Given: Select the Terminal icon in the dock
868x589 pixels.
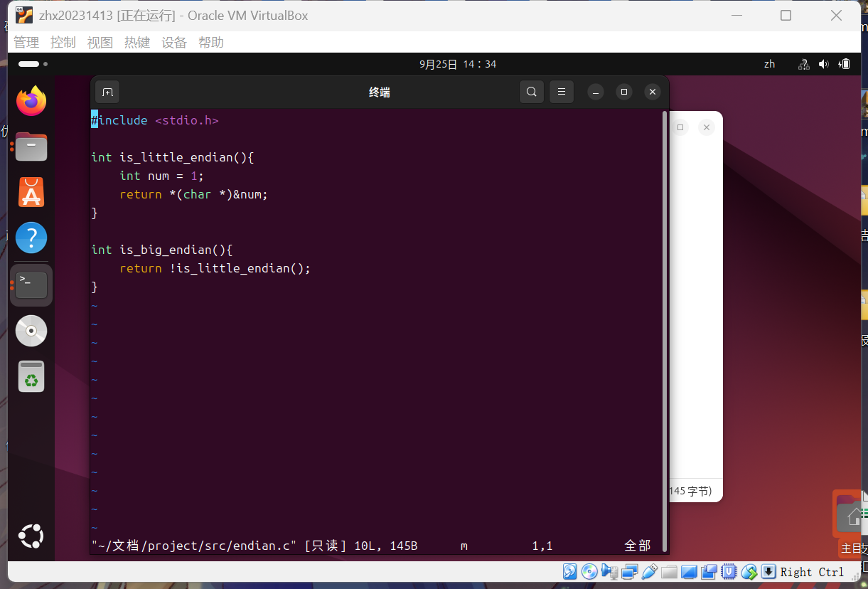Looking at the screenshot, I should (31, 285).
